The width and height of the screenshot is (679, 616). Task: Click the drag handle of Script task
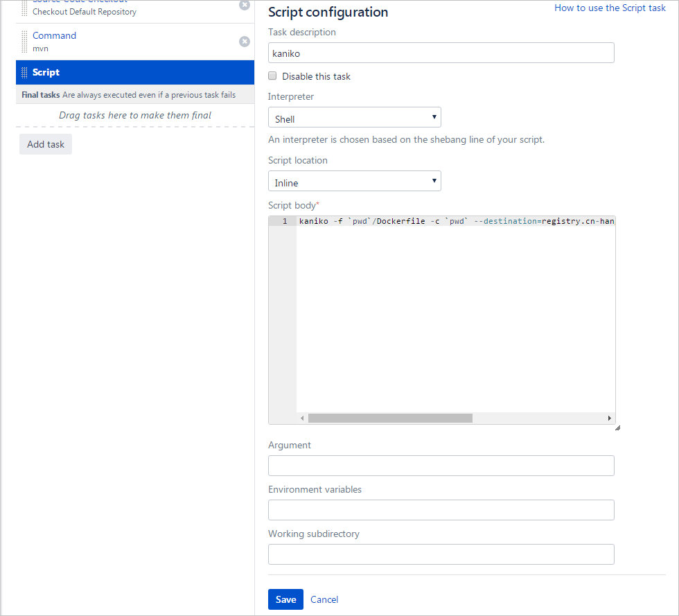(x=24, y=72)
